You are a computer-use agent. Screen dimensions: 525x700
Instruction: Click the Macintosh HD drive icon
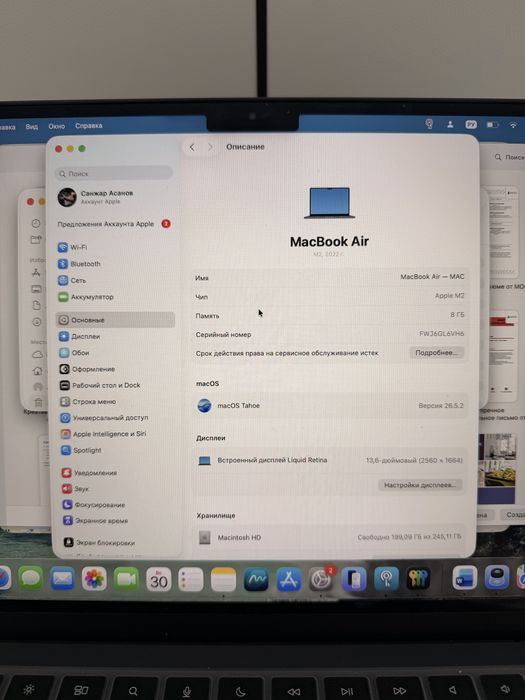[204, 538]
